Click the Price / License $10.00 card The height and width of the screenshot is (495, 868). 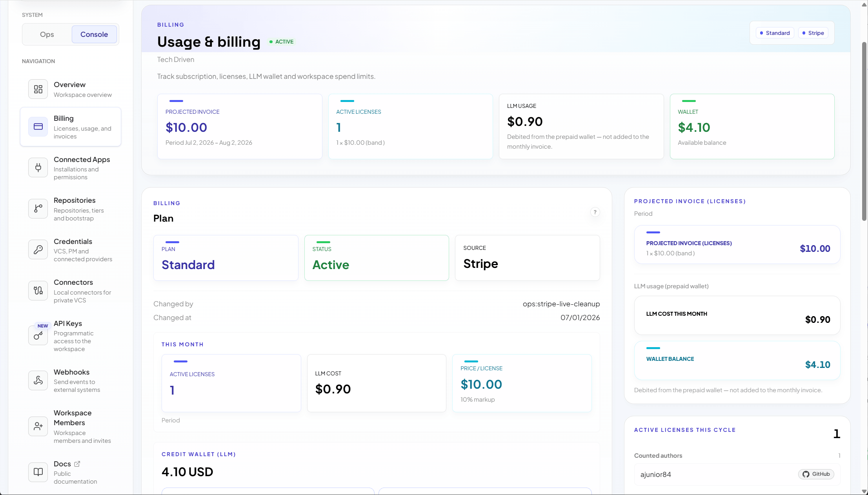point(522,383)
